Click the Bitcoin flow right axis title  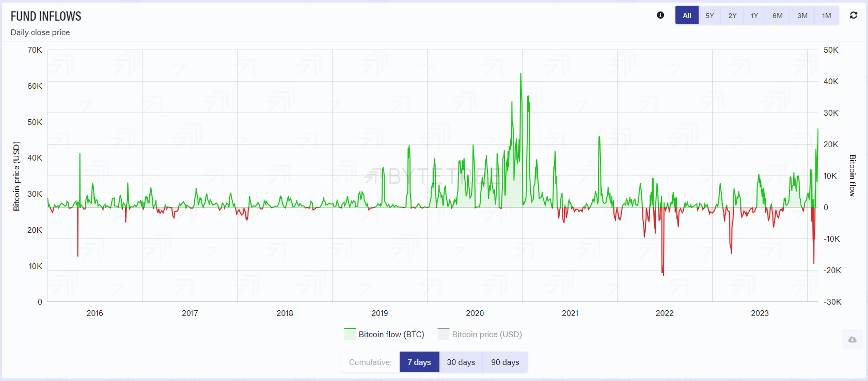[x=853, y=176]
